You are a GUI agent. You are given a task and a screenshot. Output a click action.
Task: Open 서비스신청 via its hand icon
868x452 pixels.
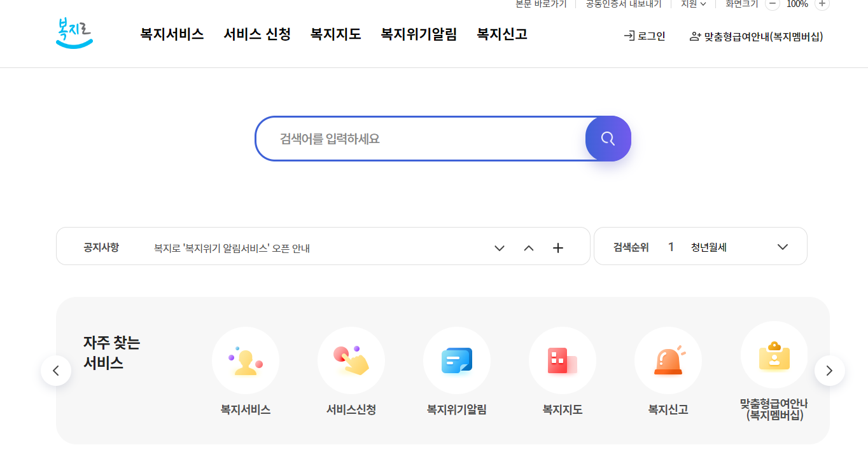[x=351, y=360]
